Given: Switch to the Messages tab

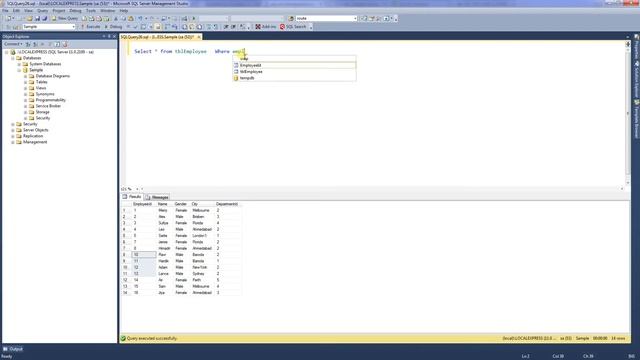Looking at the screenshot, I should (x=157, y=197).
